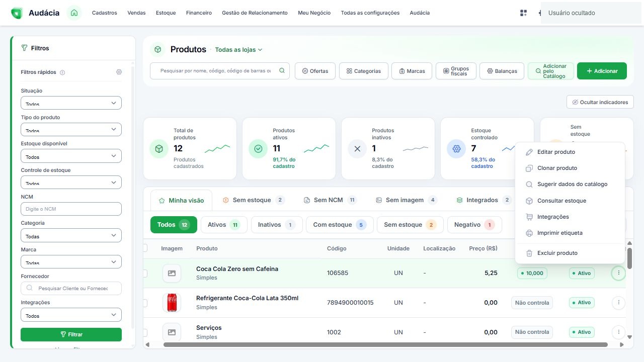Select Clonar produto in the context menu

coord(570,168)
